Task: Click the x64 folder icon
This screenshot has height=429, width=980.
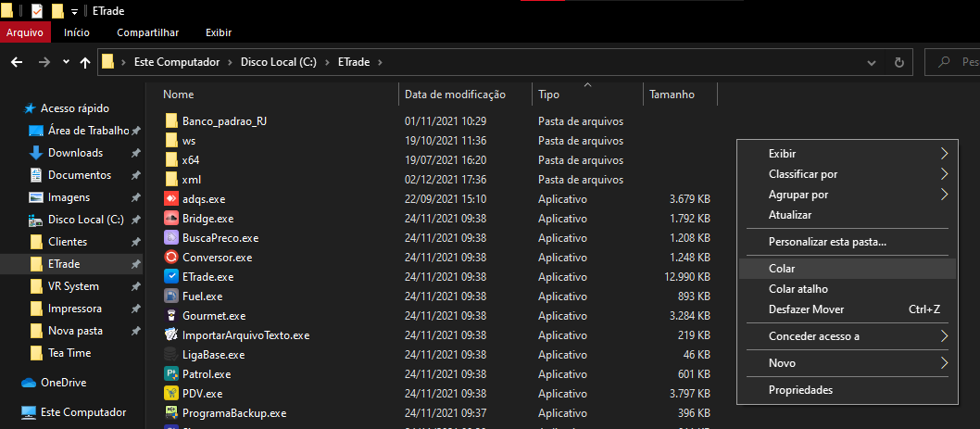Action: click(172, 160)
